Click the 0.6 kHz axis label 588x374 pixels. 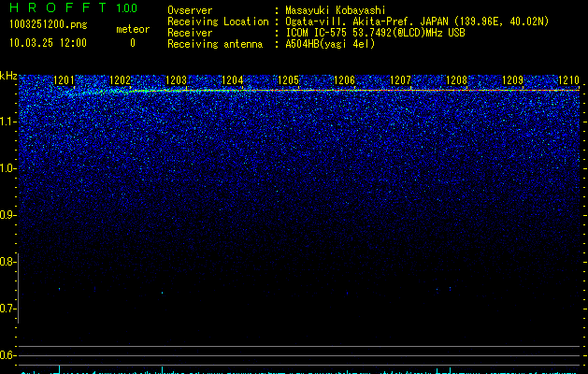7,355
